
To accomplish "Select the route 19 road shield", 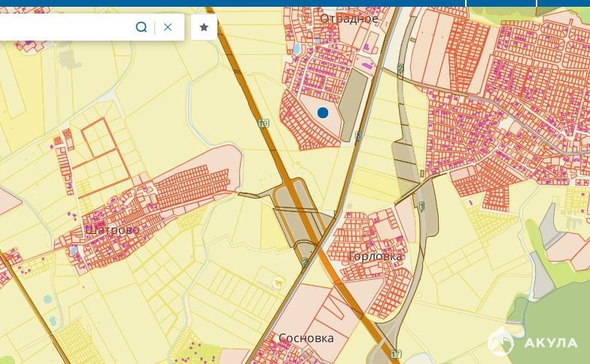I will tap(263, 124).
